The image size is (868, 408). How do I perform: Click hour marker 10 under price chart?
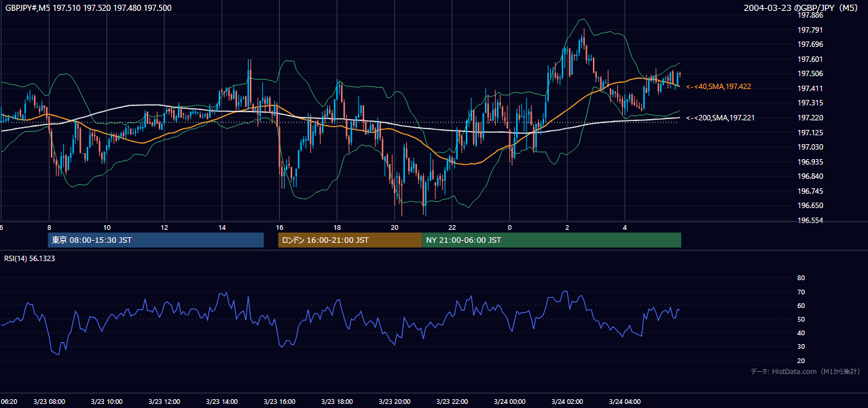pos(107,227)
